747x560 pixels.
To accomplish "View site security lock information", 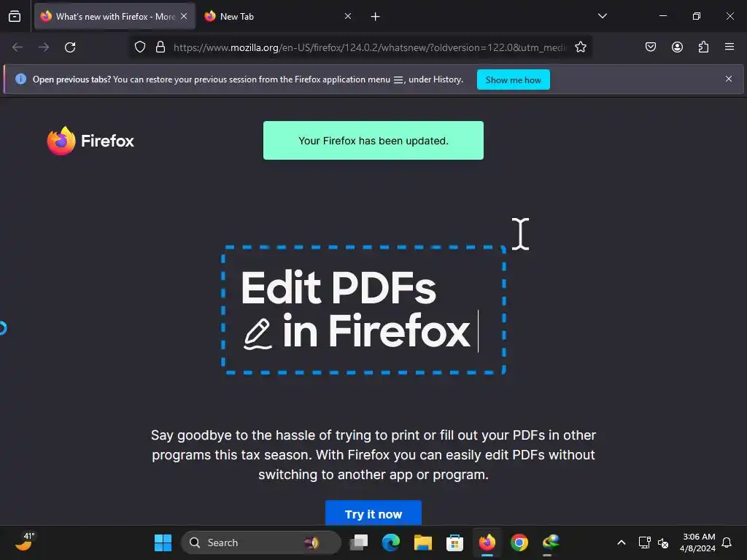I will [160, 47].
